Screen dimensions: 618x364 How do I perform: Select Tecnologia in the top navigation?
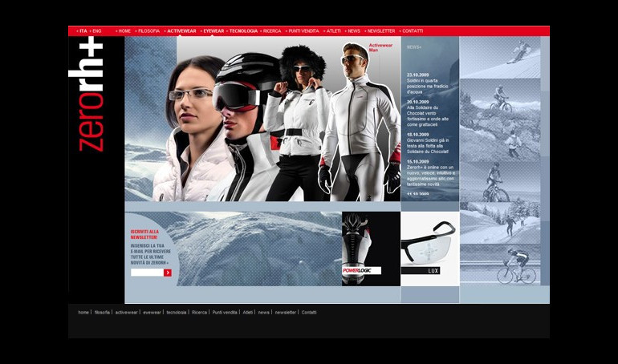click(243, 31)
